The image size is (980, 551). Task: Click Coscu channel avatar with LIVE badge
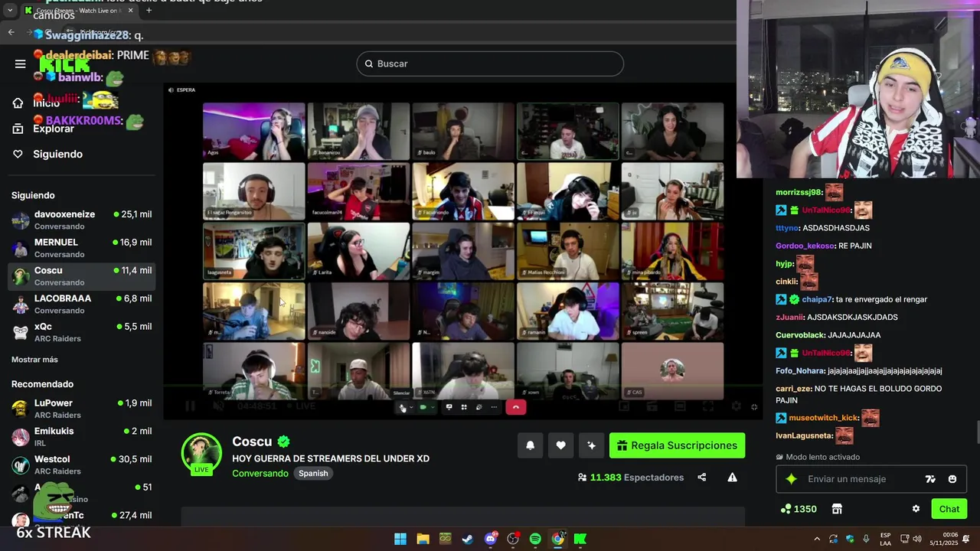tap(201, 454)
